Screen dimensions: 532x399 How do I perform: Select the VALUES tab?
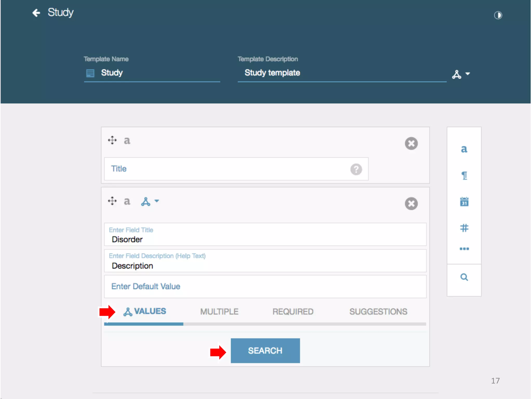point(145,311)
